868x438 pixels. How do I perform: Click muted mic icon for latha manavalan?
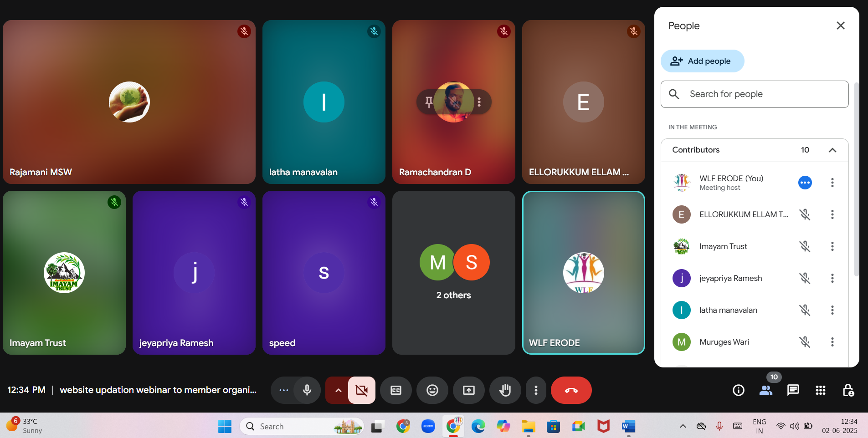805,310
